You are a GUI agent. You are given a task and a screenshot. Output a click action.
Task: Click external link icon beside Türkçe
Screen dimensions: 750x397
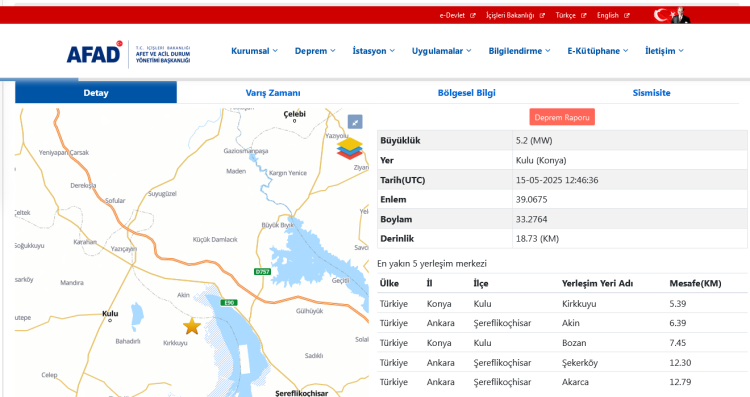click(584, 15)
